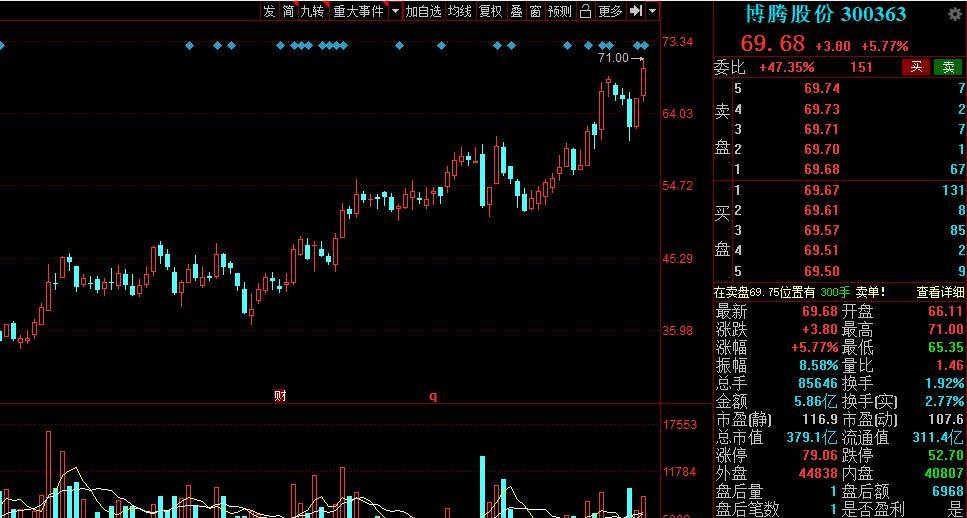
Task: Toggle 均线 moving average lines
Action: tap(459, 11)
